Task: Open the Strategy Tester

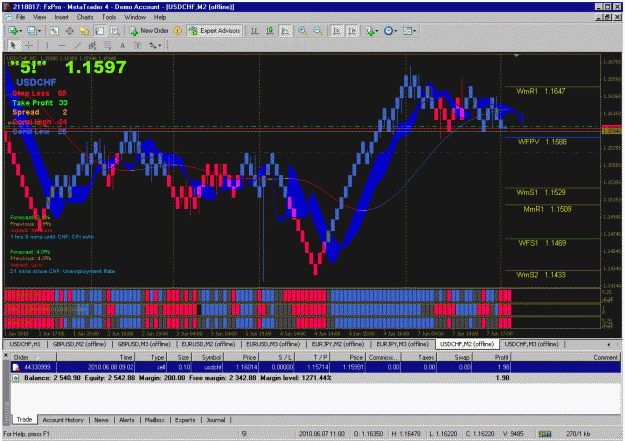Action: click(x=115, y=31)
